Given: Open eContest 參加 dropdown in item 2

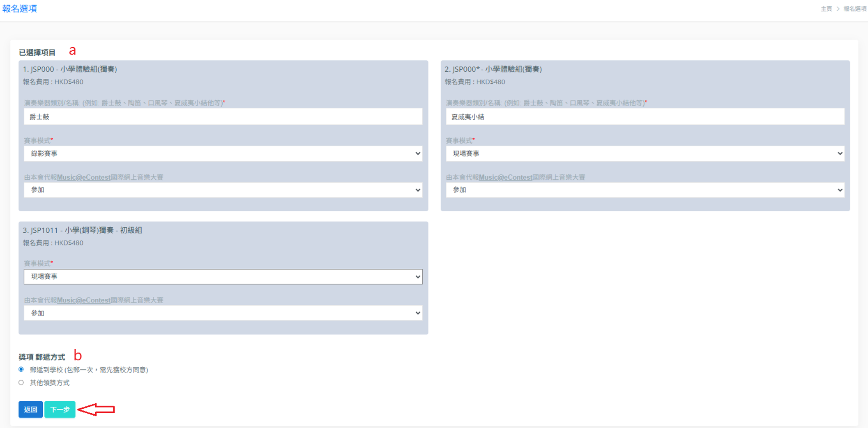Looking at the screenshot, I should point(645,190).
